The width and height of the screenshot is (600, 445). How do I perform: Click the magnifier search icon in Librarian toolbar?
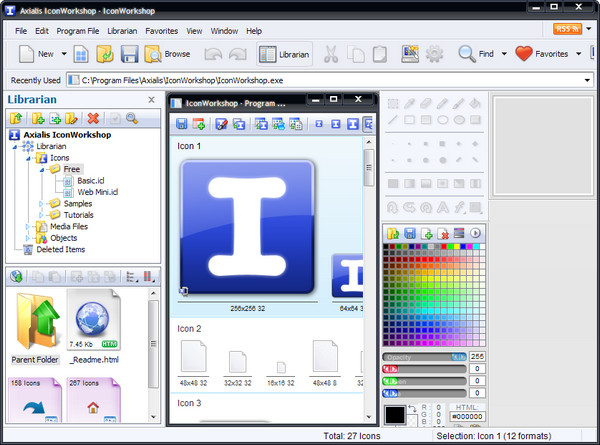(x=131, y=119)
